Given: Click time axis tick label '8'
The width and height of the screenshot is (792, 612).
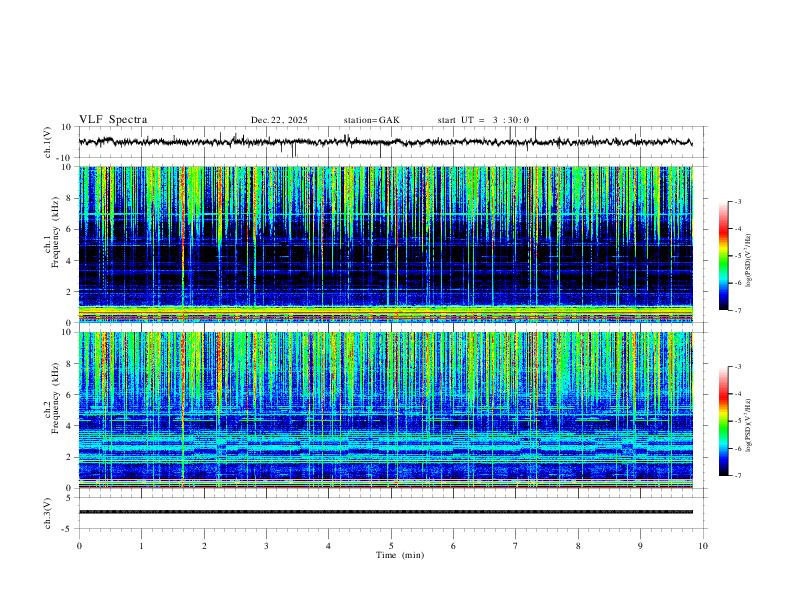Looking at the screenshot, I should click(578, 546).
